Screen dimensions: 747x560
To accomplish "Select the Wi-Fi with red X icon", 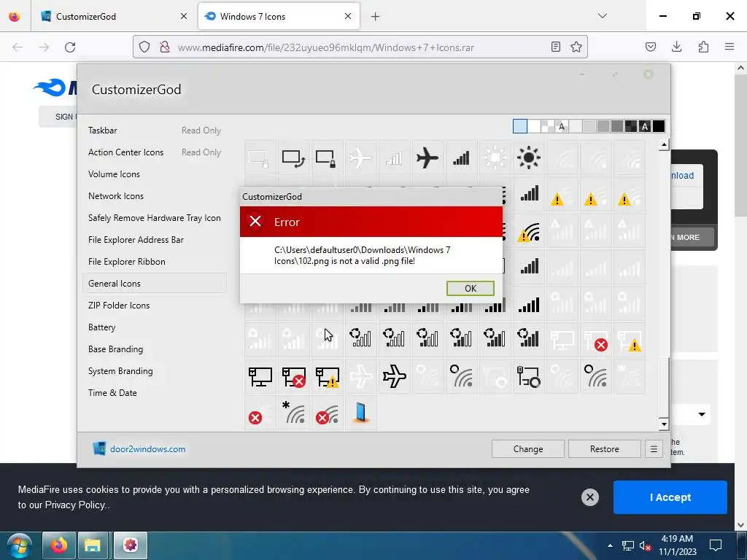I will click(x=326, y=413).
